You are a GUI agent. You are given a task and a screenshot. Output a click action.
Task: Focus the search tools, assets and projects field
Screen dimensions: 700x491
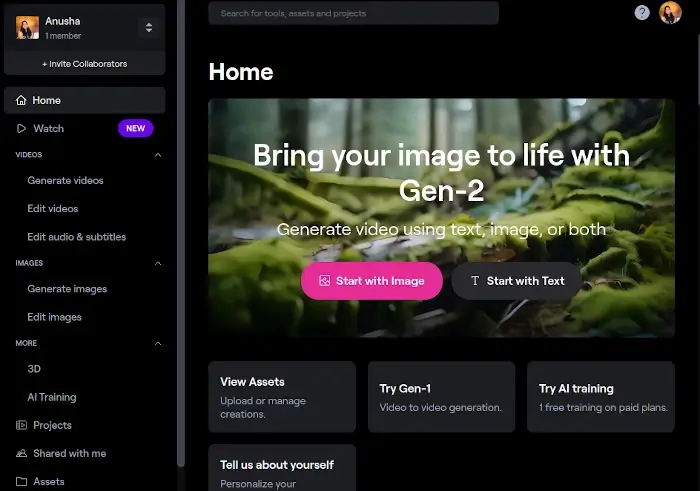coord(353,13)
